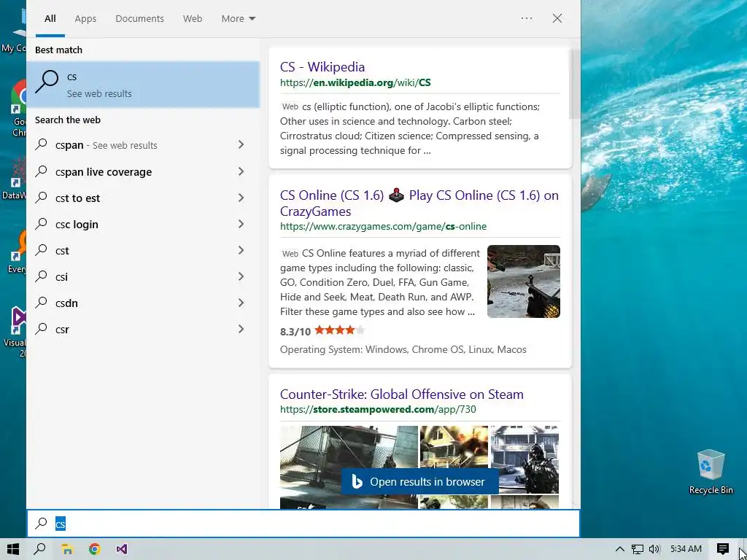Launch Visual Studio from the taskbar
The image size is (747, 560).
pyautogui.click(x=122, y=549)
